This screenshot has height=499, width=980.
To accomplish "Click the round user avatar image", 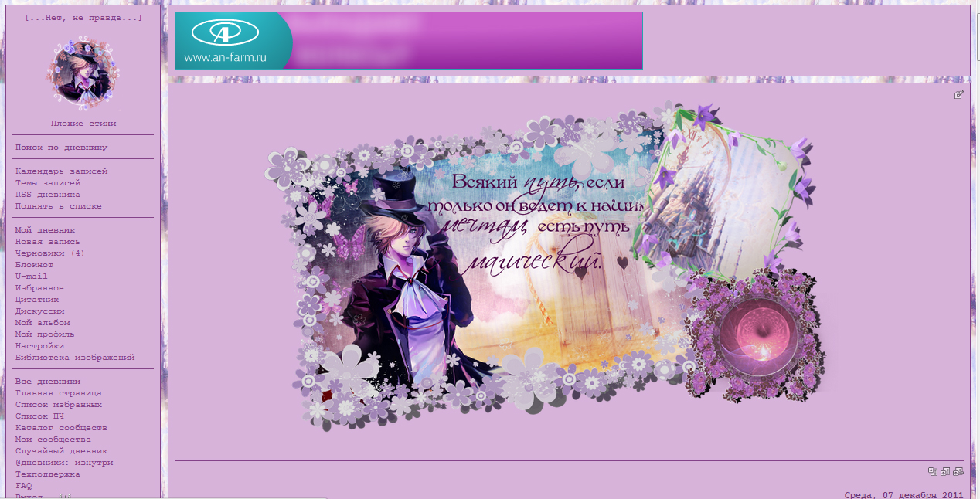I will [83, 73].
